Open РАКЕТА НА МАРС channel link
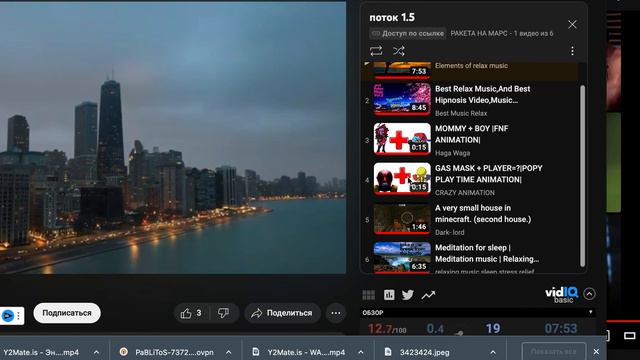 tap(479, 33)
